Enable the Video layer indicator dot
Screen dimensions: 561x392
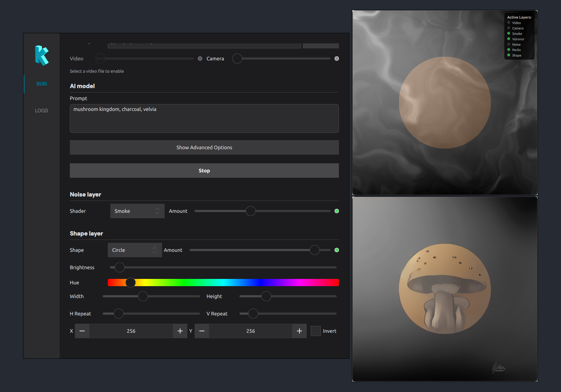pyautogui.click(x=200, y=59)
